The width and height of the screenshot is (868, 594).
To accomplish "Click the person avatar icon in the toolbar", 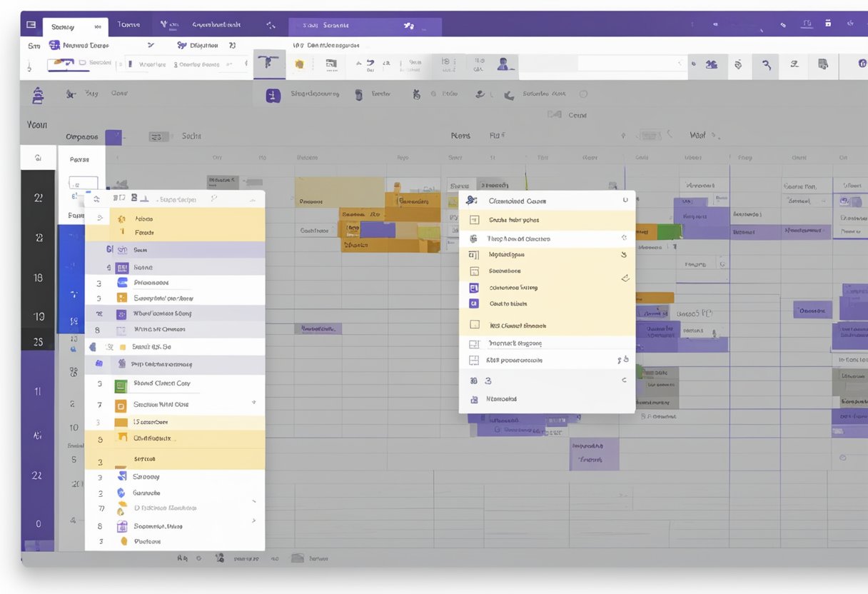I will [504, 64].
